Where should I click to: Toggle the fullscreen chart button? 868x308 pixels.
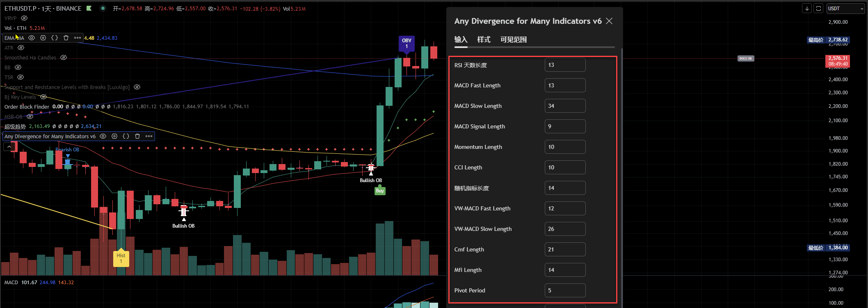tap(818, 8)
